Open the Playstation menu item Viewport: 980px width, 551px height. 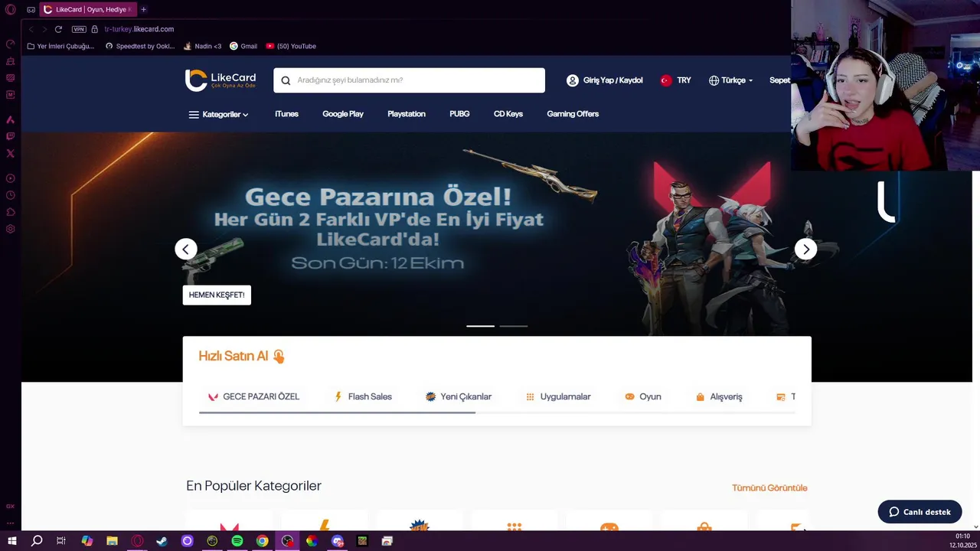coord(407,114)
